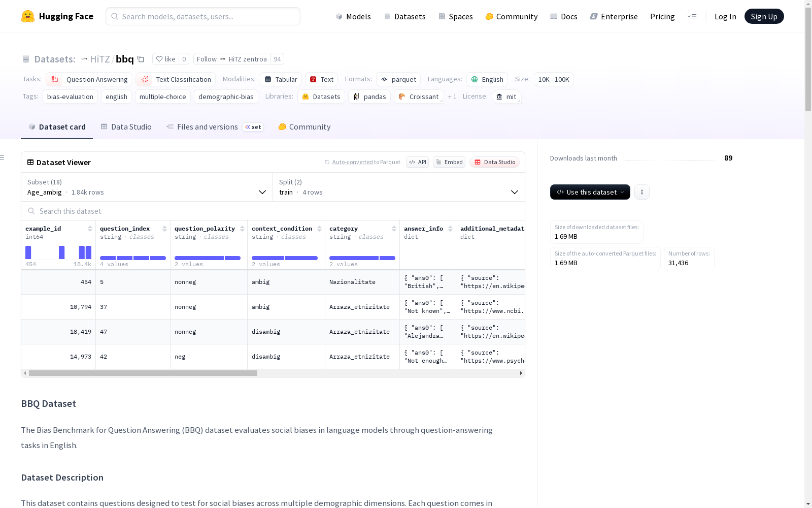The height and width of the screenshot is (508, 812).
Task: Click the Dataset Viewer table icon
Action: pyautogui.click(x=30, y=162)
